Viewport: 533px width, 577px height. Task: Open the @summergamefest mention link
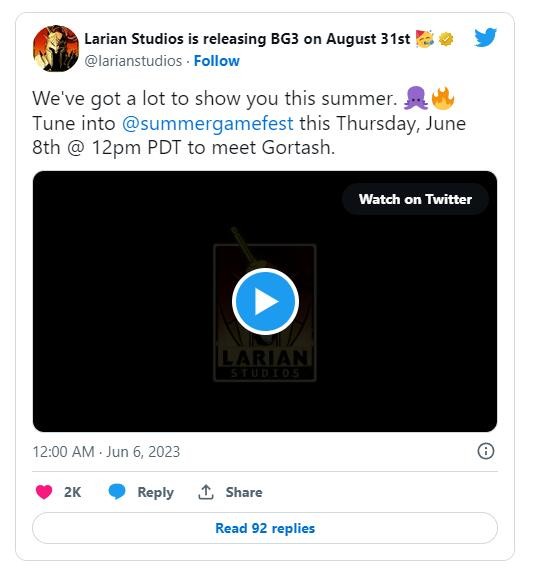(208, 123)
